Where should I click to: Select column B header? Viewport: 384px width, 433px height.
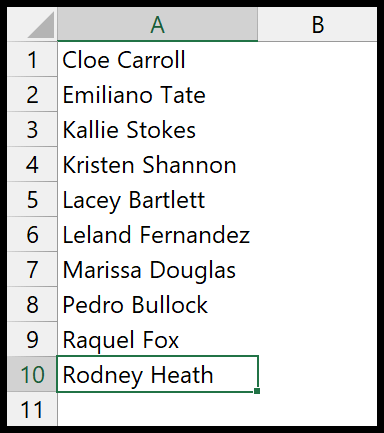point(317,25)
